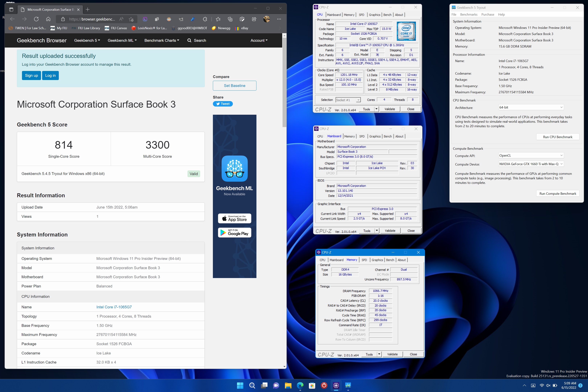Tweet this Geekbench result
Viewport: 588px width, 392px height.
pyautogui.click(x=223, y=104)
